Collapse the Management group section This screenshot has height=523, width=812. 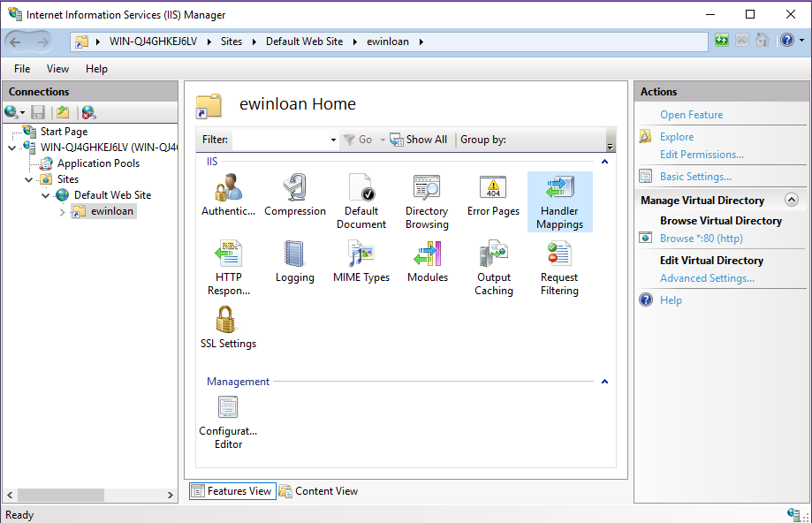tap(604, 382)
